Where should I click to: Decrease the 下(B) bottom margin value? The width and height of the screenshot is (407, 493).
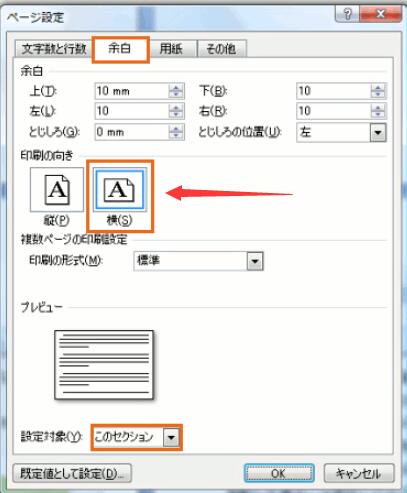click(x=378, y=95)
